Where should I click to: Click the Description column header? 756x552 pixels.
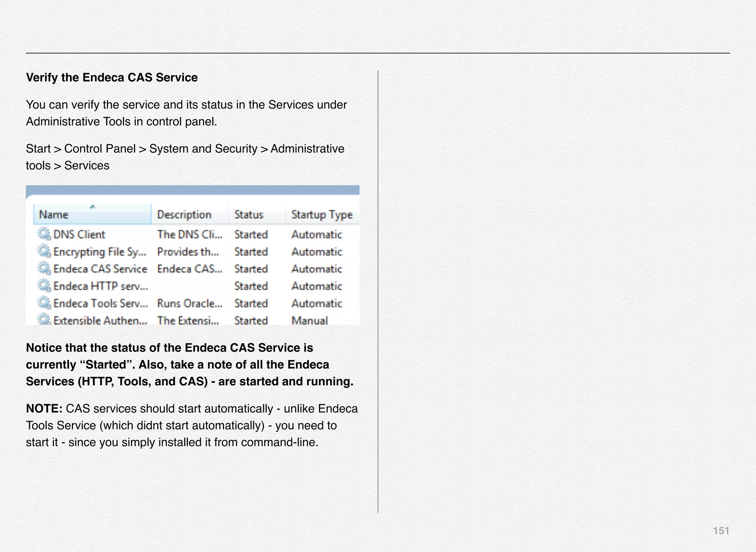tap(190, 214)
